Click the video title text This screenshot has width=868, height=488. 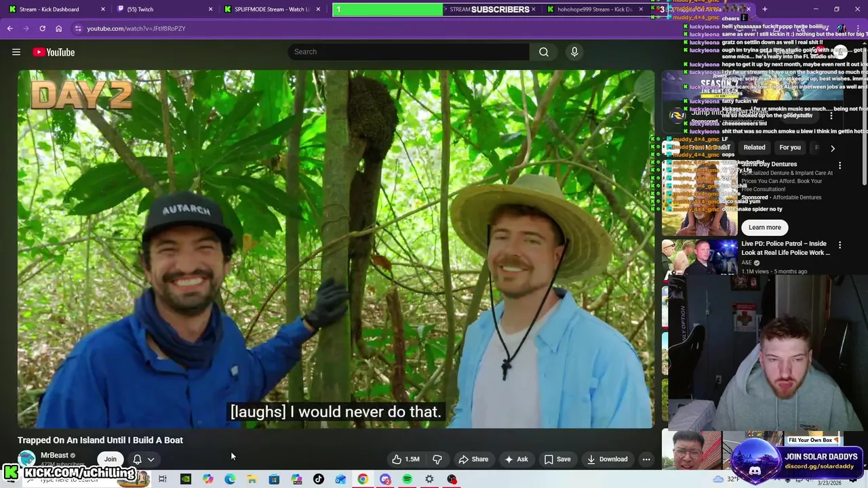coord(100,440)
